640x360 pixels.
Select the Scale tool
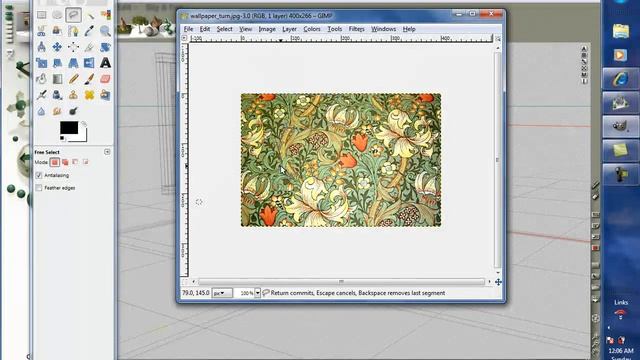pos(41,63)
